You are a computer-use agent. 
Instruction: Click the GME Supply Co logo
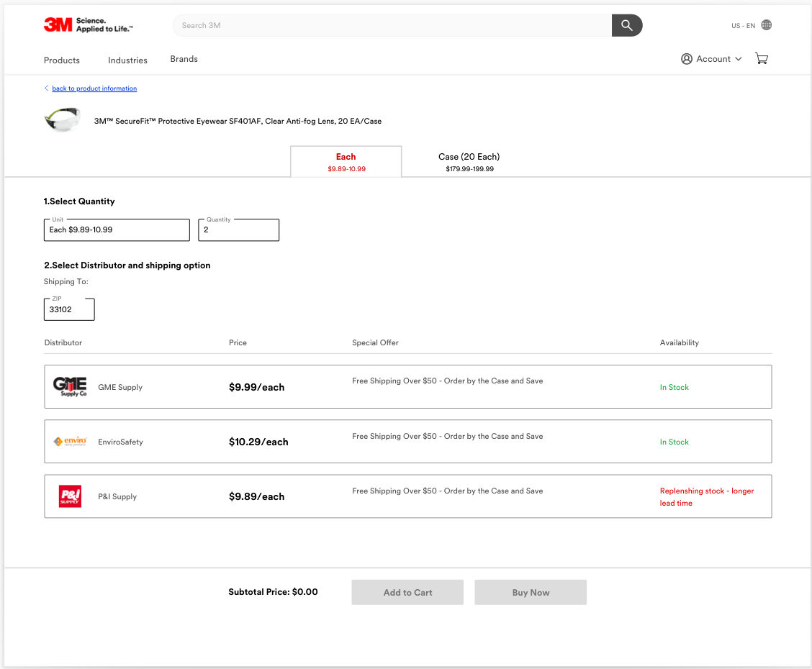pos(70,386)
